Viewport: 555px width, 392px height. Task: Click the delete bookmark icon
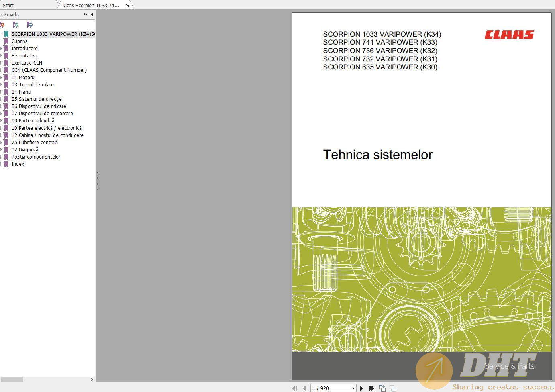click(x=2, y=25)
